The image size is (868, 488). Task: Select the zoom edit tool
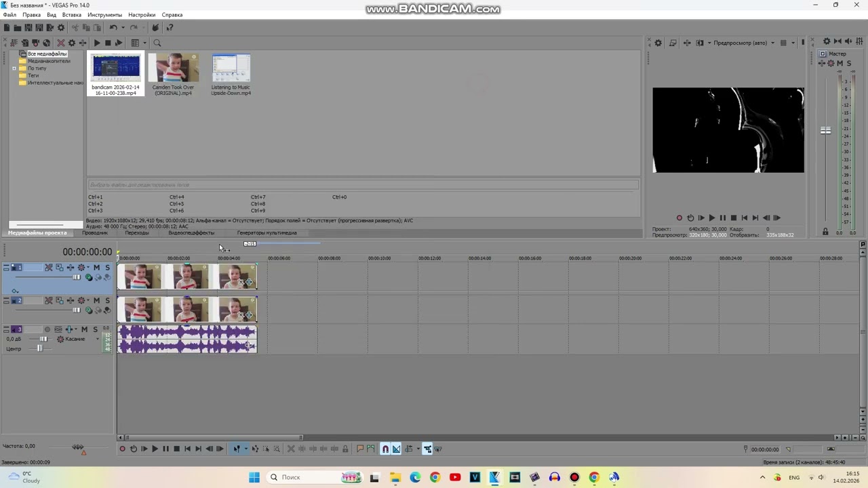point(277,449)
